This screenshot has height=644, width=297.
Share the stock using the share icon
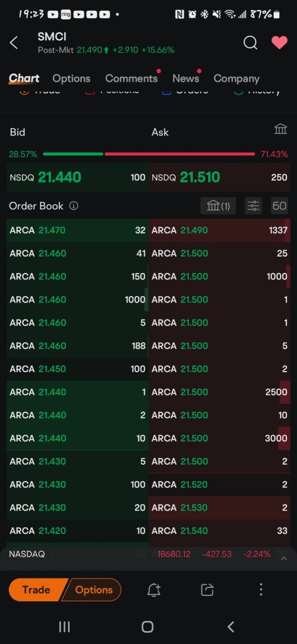pyautogui.click(x=207, y=590)
